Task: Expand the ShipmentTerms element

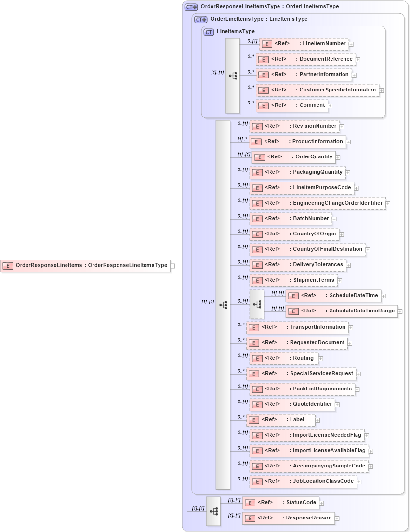Action: (340, 280)
